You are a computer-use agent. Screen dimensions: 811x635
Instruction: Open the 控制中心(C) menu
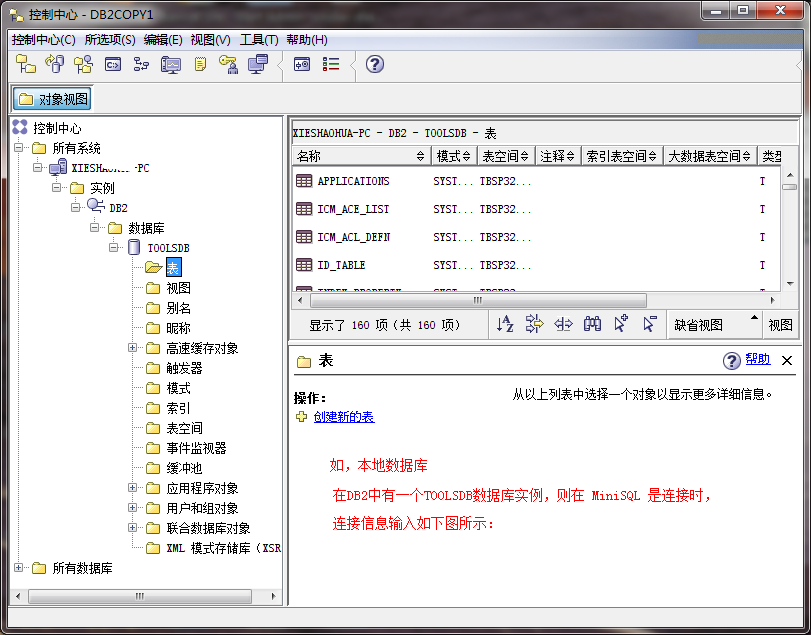(x=43, y=40)
